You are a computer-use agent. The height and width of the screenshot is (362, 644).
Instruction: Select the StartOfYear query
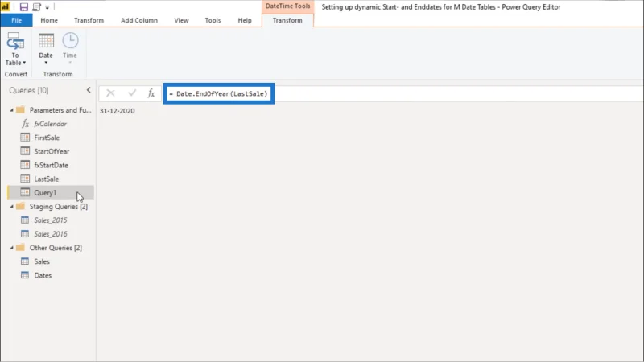(52, 151)
